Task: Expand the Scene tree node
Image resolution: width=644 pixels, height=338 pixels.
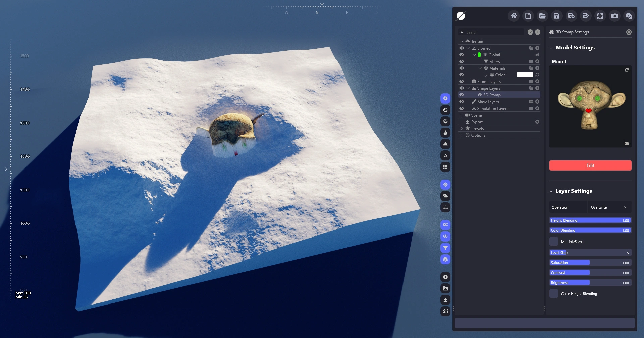Action: coord(462,115)
